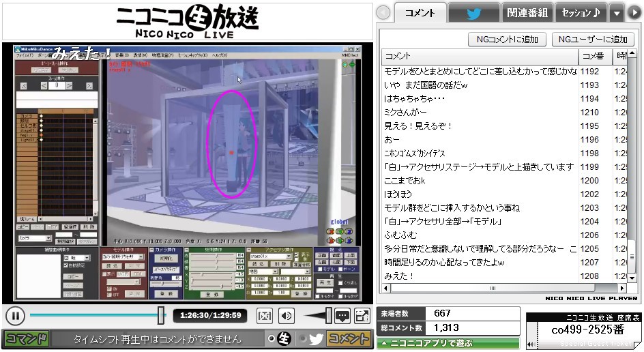Click the green move-arrows icon in the MMD viewport
This screenshot has height=352, width=644.
(351, 65)
